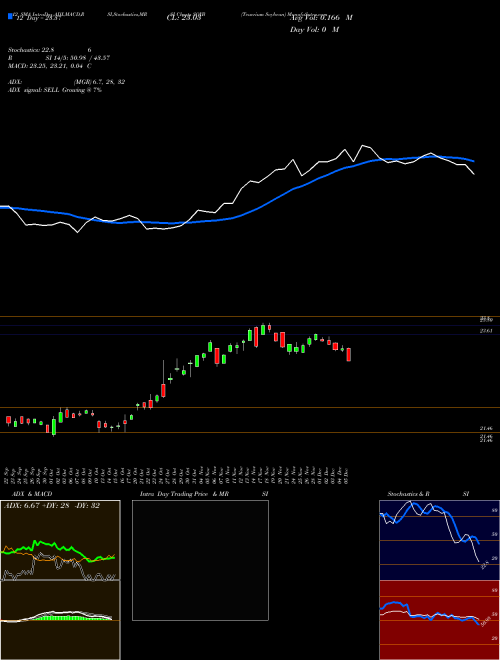This screenshot has width=500, height=660.
Task: Click the 'ADX signal: SELL Growing @ 7%' text
Action: [55, 90]
